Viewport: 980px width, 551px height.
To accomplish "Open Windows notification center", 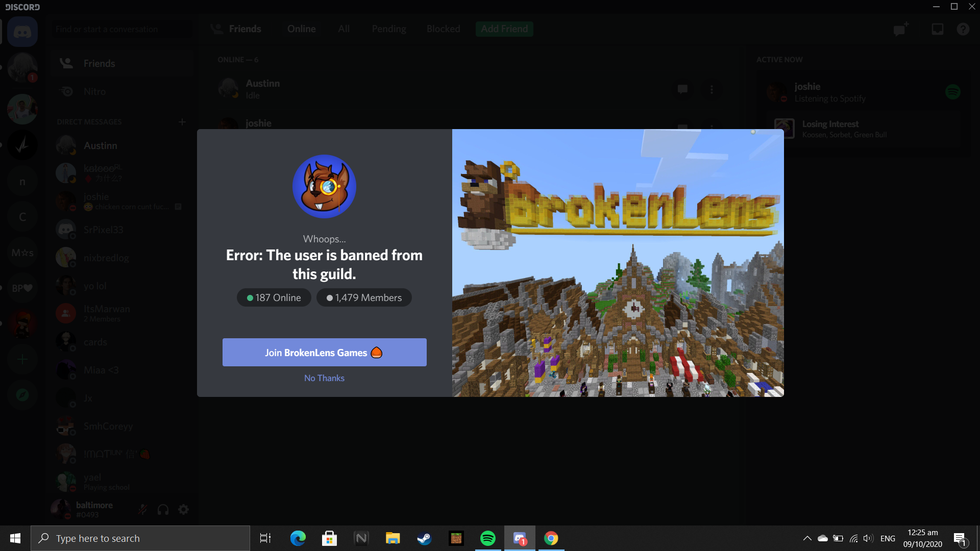I will 960,539.
